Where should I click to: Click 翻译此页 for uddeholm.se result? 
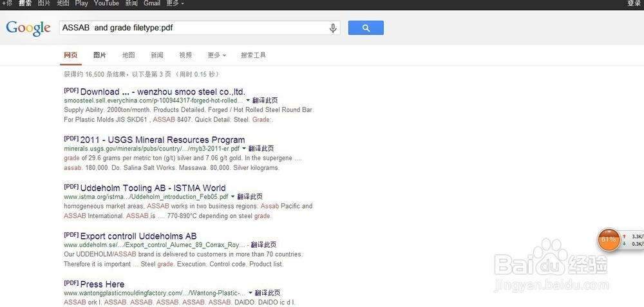[263, 245]
